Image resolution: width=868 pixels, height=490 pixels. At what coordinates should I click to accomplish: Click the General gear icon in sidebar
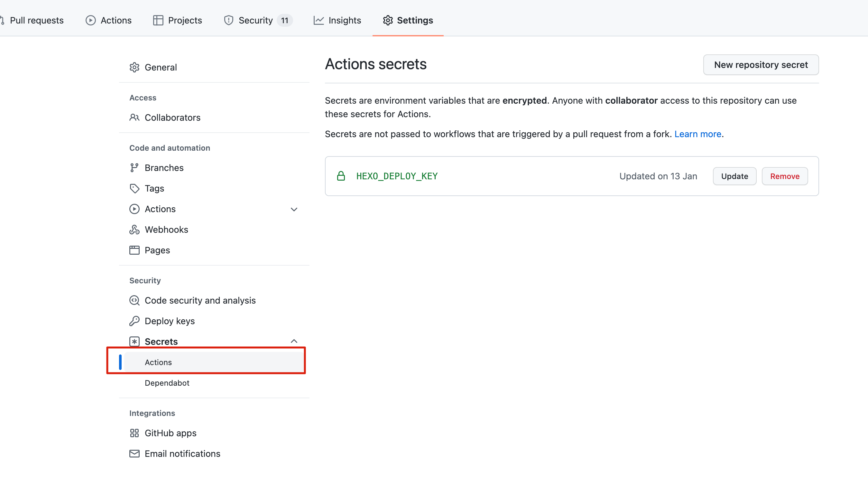pos(134,67)
